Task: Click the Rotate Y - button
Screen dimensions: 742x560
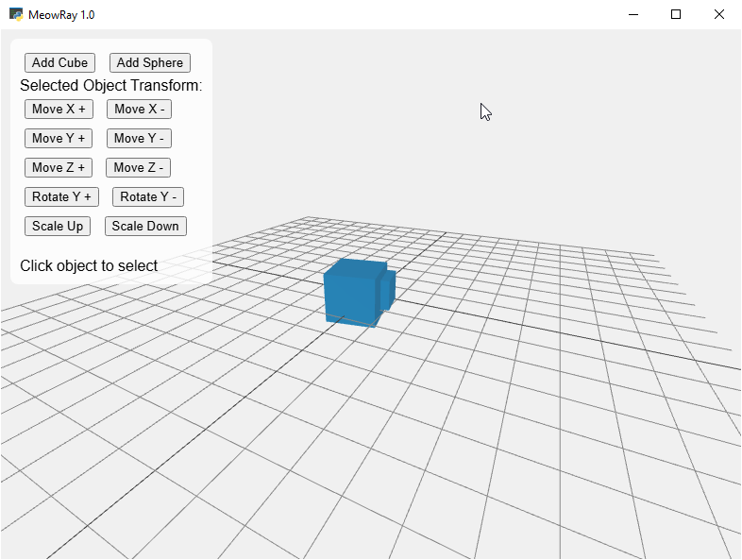Action: pyautogui.click(x=148, y=197)
